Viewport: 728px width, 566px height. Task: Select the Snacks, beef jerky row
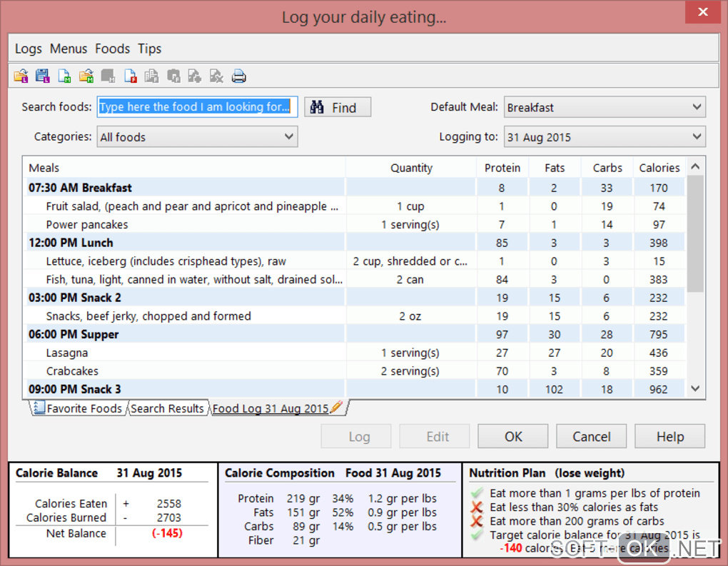tap(355, 316)
